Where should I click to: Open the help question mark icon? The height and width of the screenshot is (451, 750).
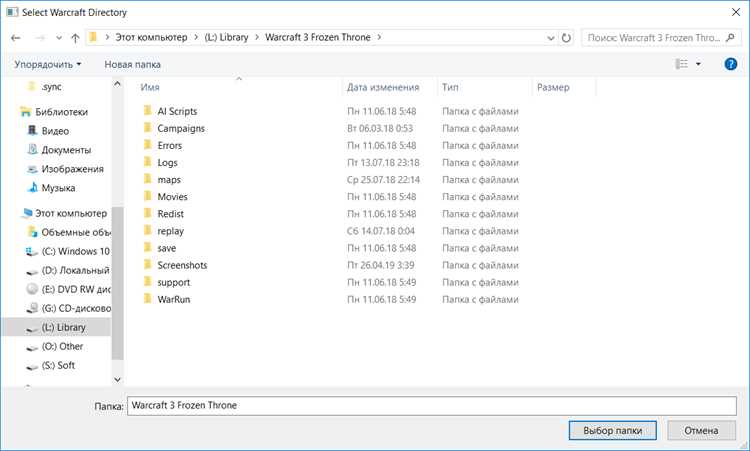730,64
